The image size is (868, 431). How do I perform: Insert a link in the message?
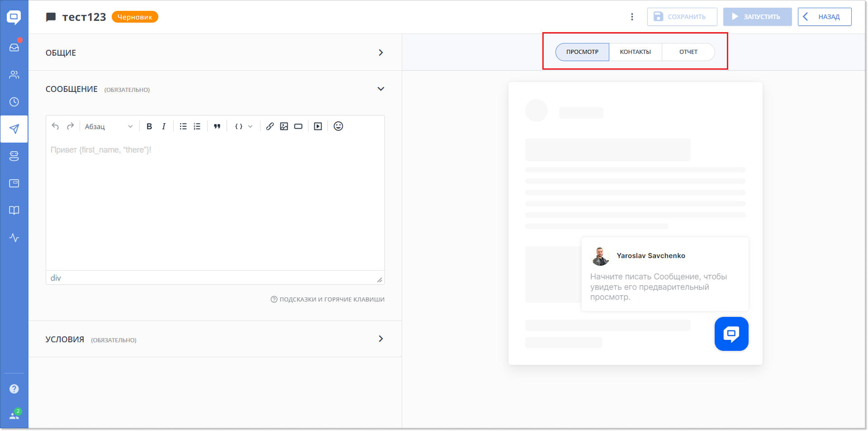pos(270,126)
